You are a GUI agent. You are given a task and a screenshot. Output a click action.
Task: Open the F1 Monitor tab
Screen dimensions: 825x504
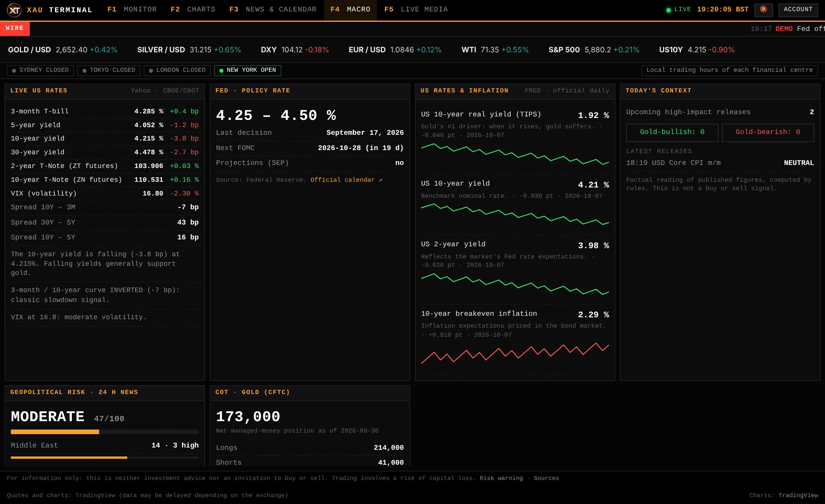pos(132,10)
